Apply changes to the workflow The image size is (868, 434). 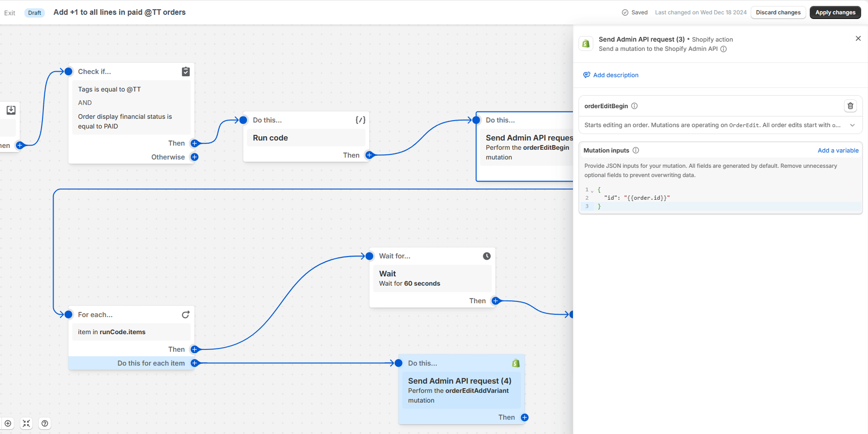[835, 12]
